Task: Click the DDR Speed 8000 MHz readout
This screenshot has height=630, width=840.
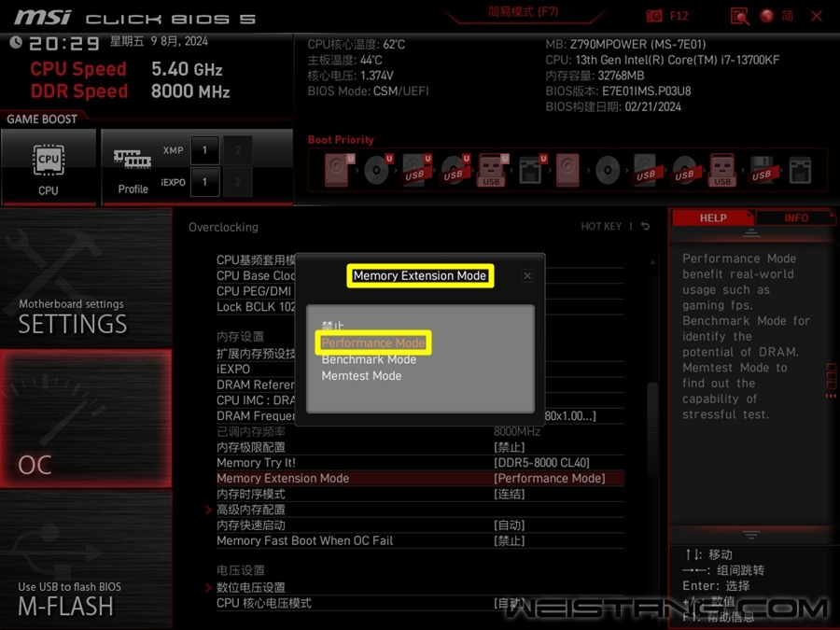Action: (130, 91)
